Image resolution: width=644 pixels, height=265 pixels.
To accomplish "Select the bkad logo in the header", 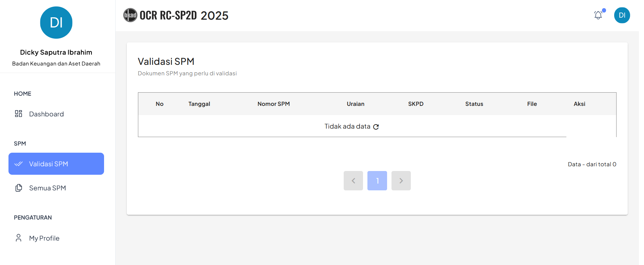I will (x=130, y=15).
